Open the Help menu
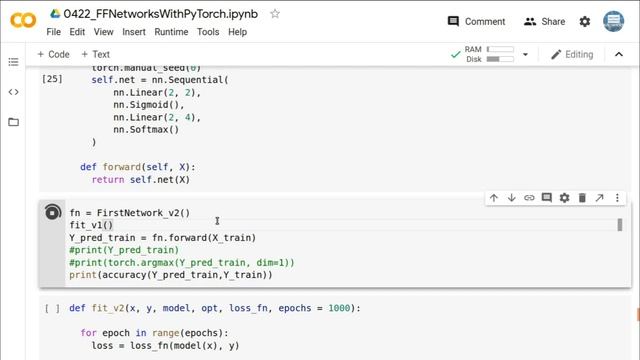640x360 pixels. [238, 32]
